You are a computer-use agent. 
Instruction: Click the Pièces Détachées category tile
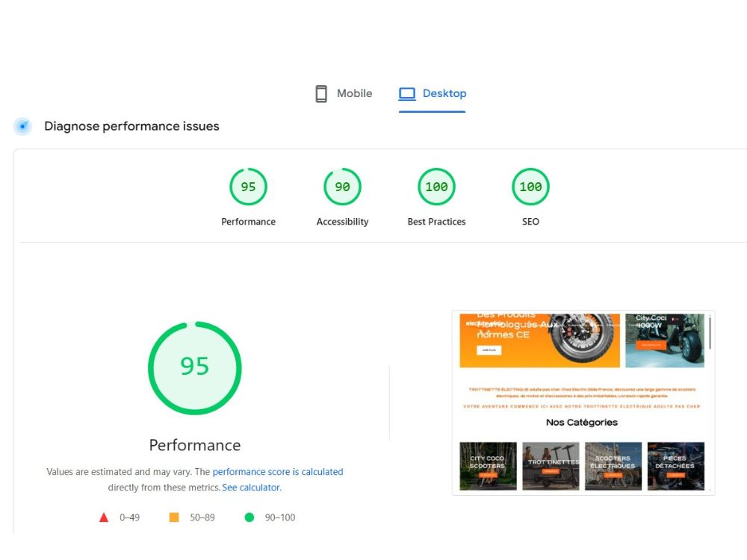675,466
